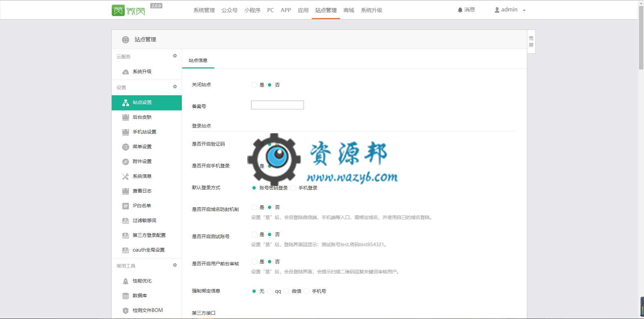644x319 pixels.
Task: Open 系统管理 in top navigation
Action: [204, 10]
